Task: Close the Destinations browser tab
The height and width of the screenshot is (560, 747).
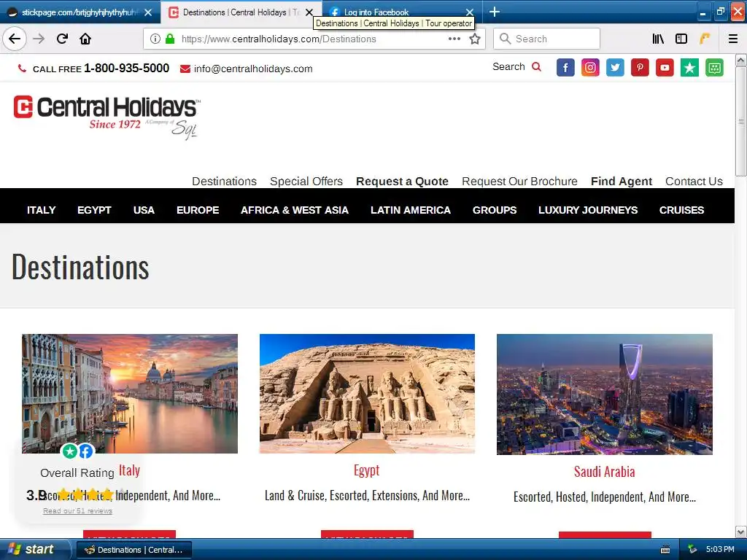Action: pos(309,12)
